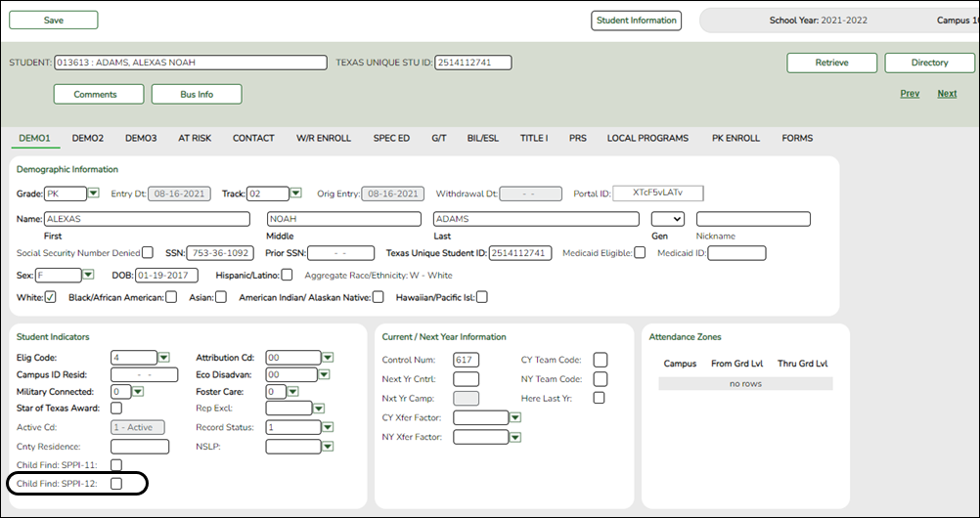This screenshot has width=980, height=518.
Task: Check American Indian/Alaskan Native checkbox
Action: click(x=379, y=297)
